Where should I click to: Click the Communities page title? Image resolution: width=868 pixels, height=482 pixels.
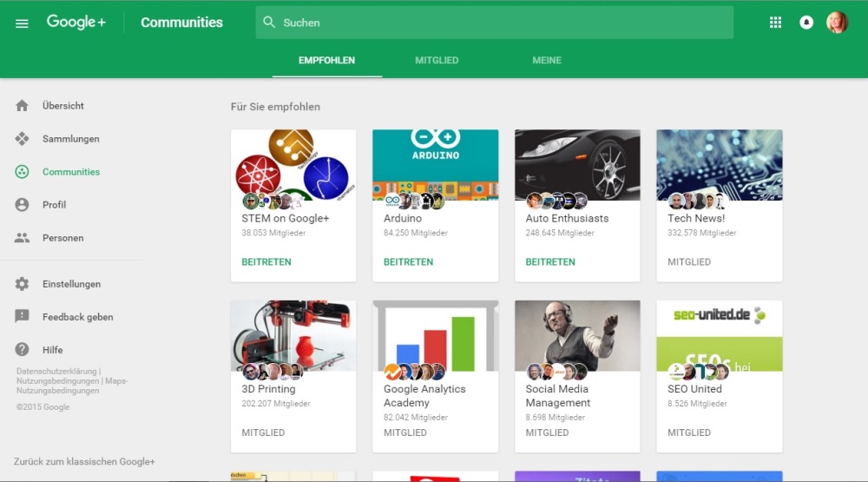[181, 23]
